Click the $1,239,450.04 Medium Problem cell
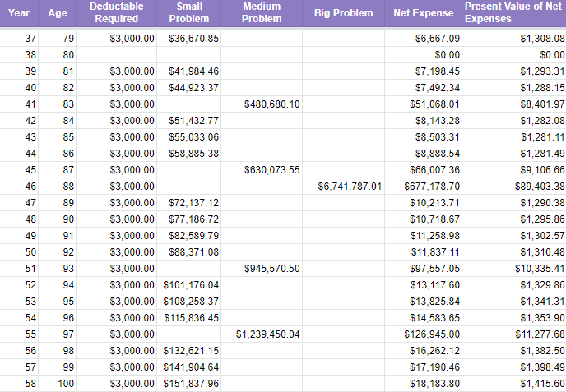The image size is (566, 392). (262, 334)
